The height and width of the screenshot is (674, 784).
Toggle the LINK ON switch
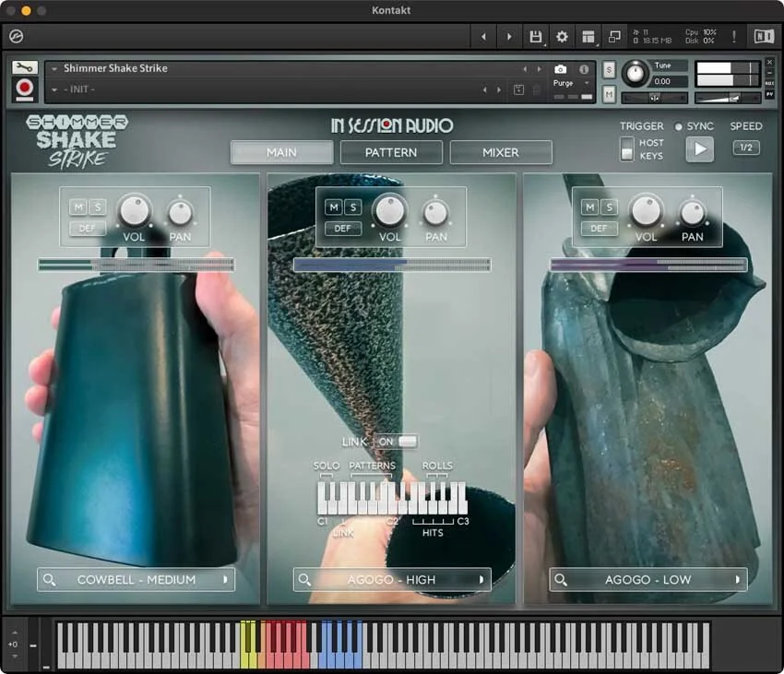point(396,442)
